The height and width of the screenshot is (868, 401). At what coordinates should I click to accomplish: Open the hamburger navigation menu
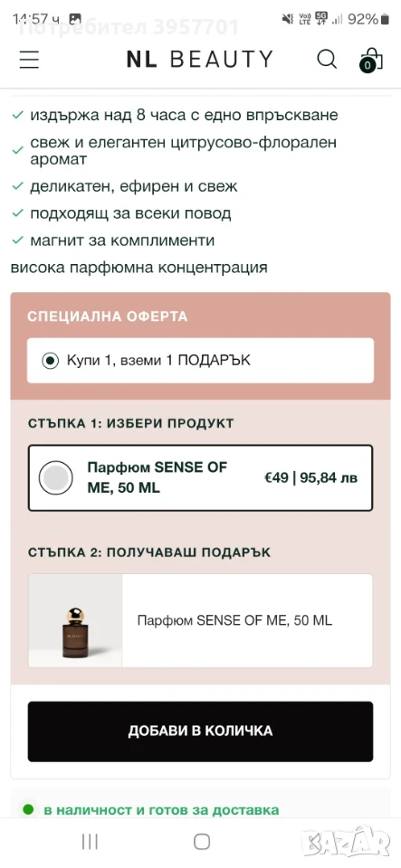(29, 60)
